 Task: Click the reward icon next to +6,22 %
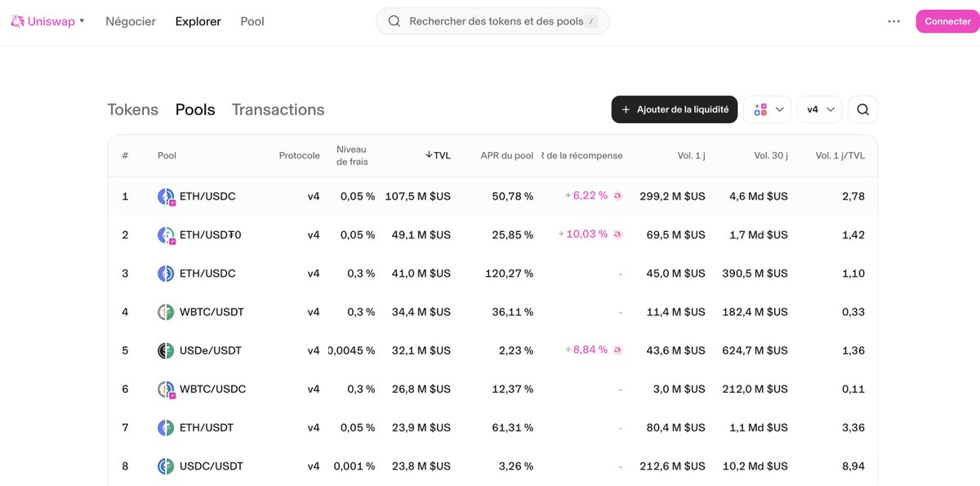[x=618, y=196]
